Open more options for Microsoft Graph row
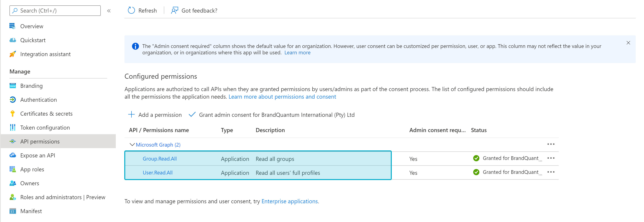644x222 pixels. tap(551, 144)
